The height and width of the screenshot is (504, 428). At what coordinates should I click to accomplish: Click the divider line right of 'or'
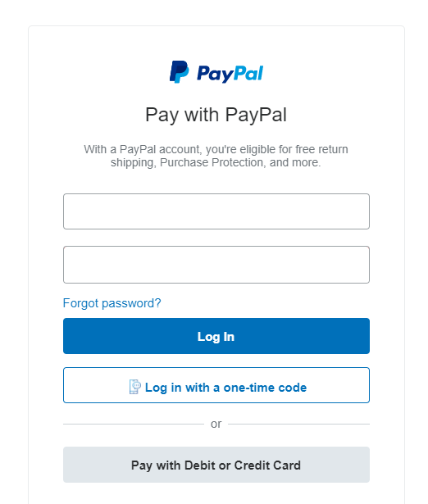click(x=299, y=425)
